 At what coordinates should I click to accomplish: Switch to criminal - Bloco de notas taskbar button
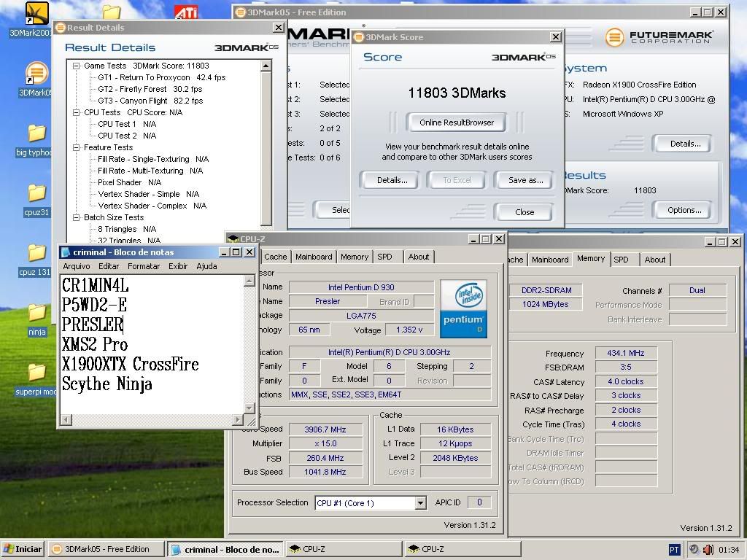click(225, 549)
